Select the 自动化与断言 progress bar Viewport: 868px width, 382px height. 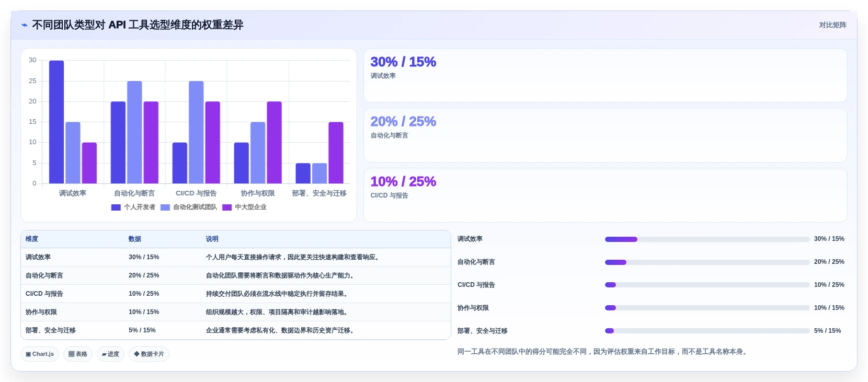tap(707, 262)
